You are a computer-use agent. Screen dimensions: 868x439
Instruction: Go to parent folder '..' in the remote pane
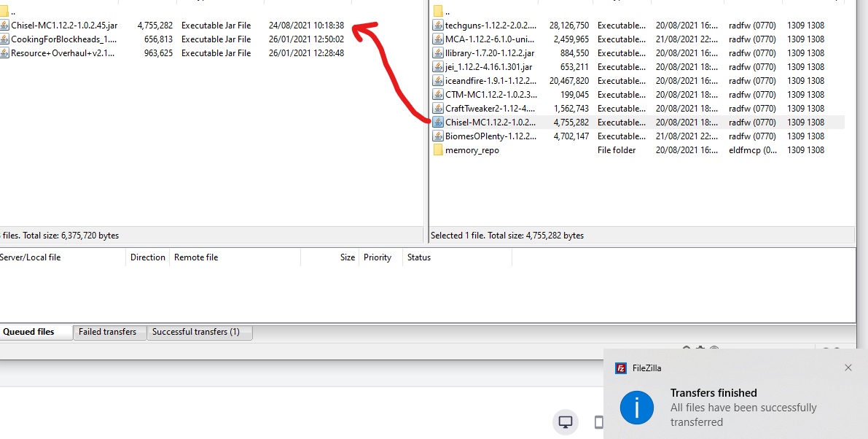(x=447, y=12)
